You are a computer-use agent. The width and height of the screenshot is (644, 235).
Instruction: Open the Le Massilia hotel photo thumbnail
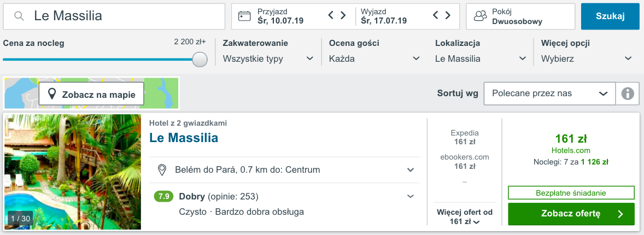[73, 172]
